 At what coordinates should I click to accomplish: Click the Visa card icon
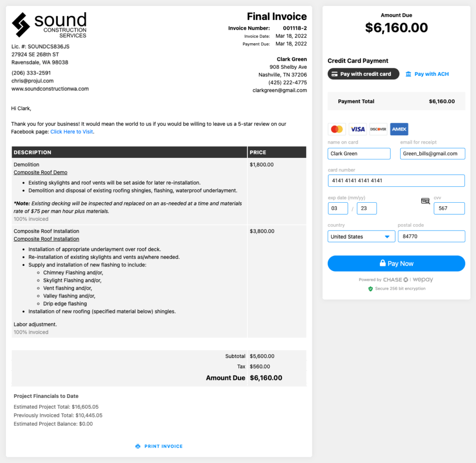[x=357, y=129]
